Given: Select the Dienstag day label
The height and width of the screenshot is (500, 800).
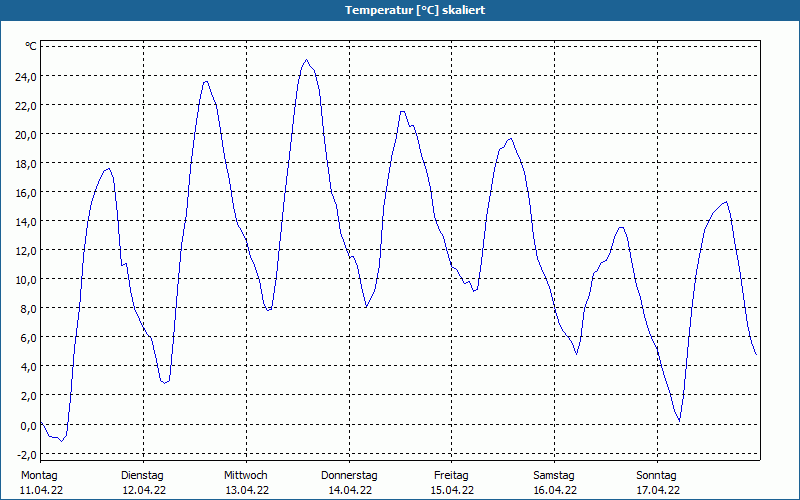Looking at the screenshot, I should 142,475.
